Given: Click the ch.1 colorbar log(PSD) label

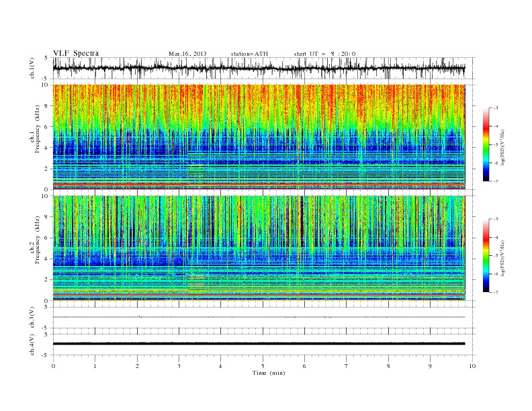Looking at the screenshot, I should 504,147.
